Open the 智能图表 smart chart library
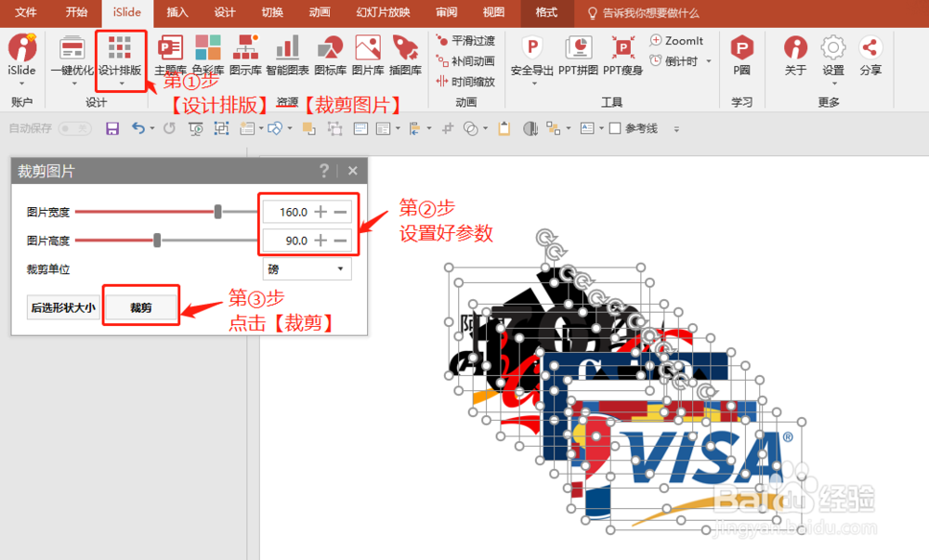The width and height of the screenshot is (929, 560). (x=287, y=55)
